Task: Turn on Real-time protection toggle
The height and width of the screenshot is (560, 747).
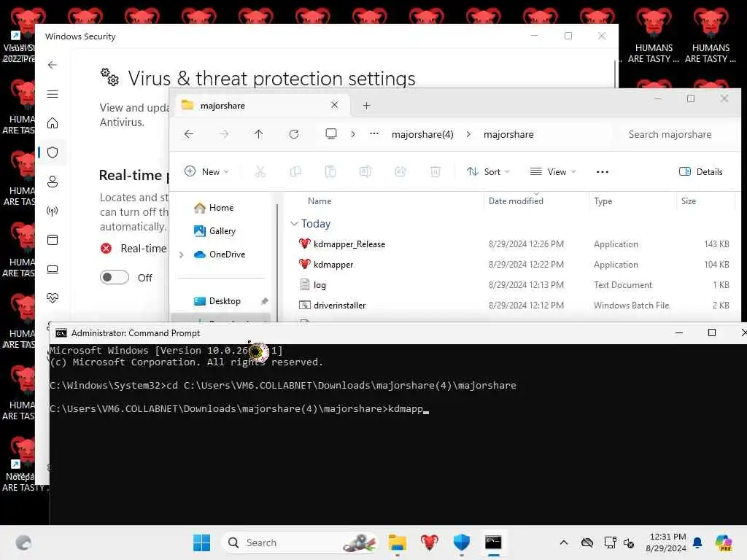Action: 115,277
